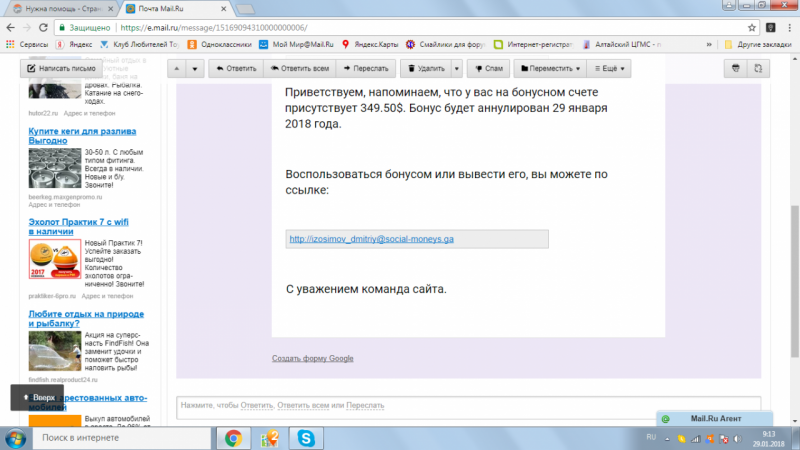Image resolution: width=800 pixels, height=450 pixels.
Task: Click the Поиск в интернете taskbar search field
Action: (x=121, y=438)
